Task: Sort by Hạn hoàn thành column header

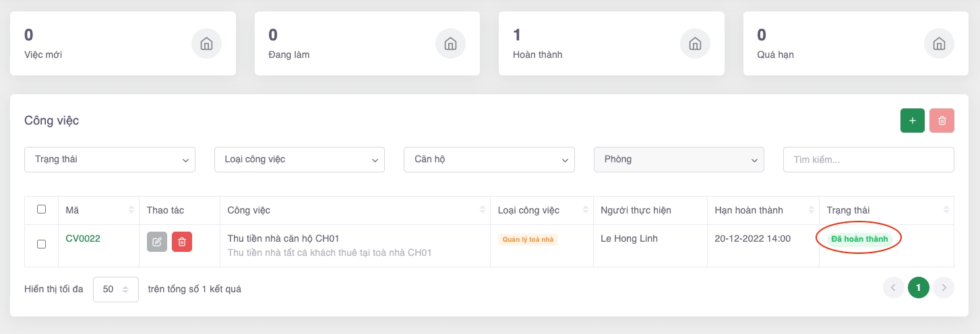Action: coord(762,210)
